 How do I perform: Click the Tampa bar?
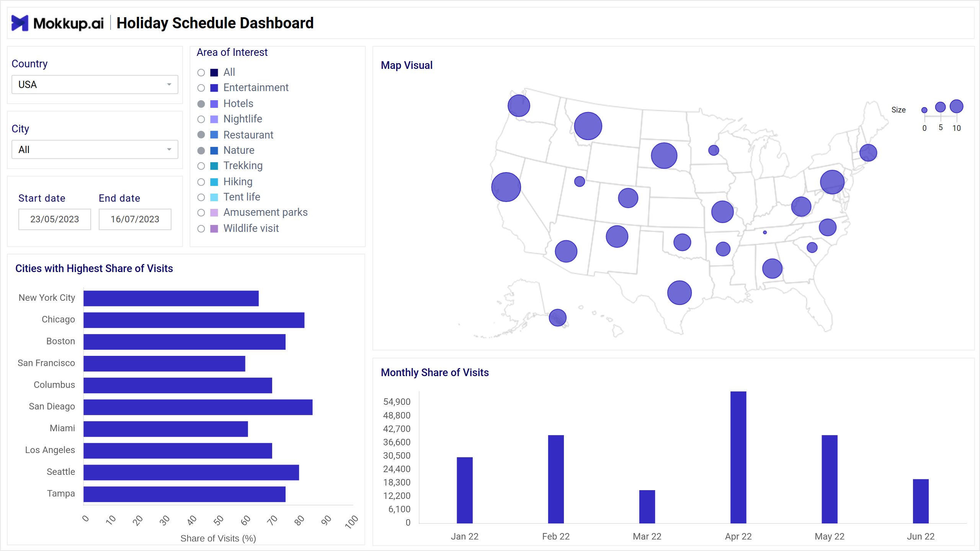tap(185, 495)
